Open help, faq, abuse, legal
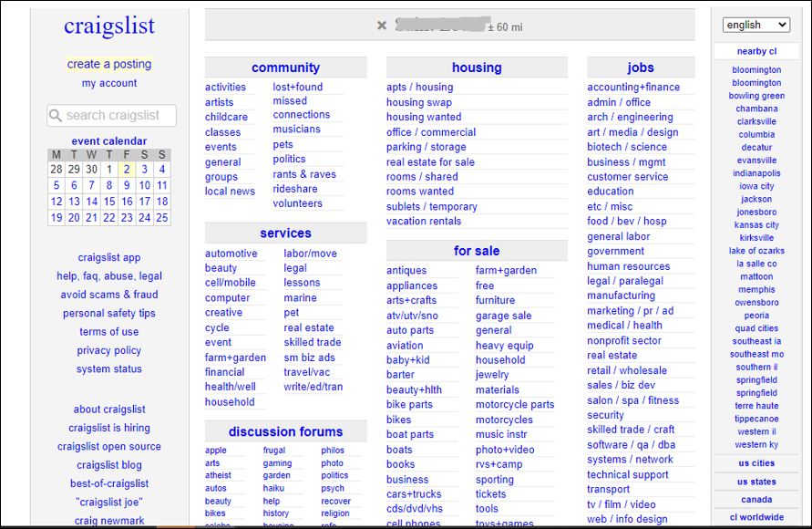 point(109,276)
